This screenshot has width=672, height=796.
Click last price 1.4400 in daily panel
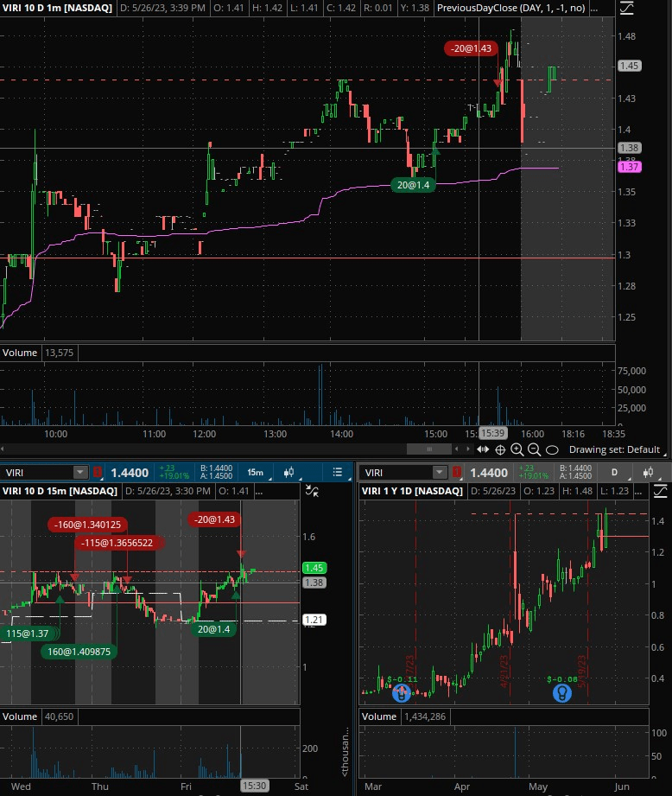(489, 473)
